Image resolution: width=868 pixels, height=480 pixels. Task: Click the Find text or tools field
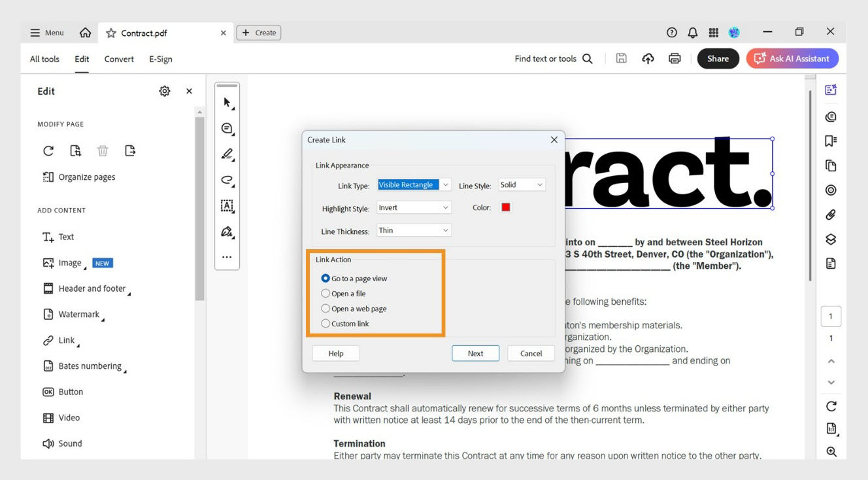click(x=547, y=58)
